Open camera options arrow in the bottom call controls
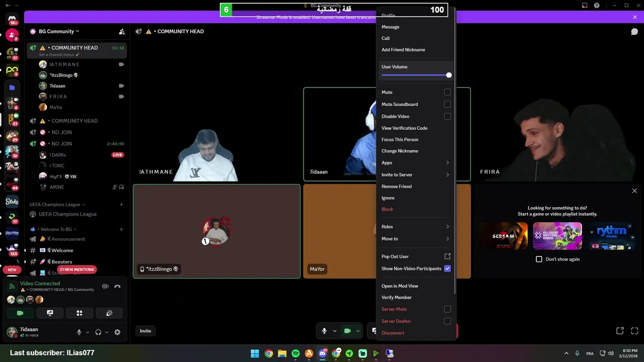Screen dimensions: 644x362 [x=358, y=331]
